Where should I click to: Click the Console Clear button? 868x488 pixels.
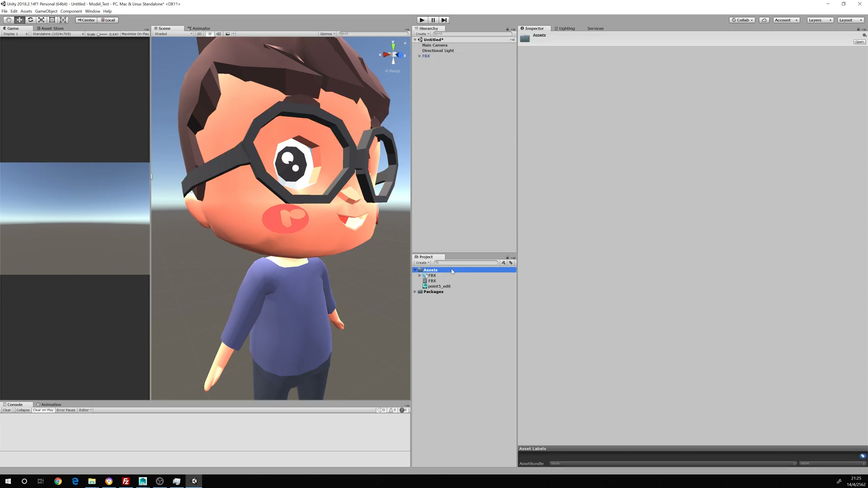tap(7, 410)
